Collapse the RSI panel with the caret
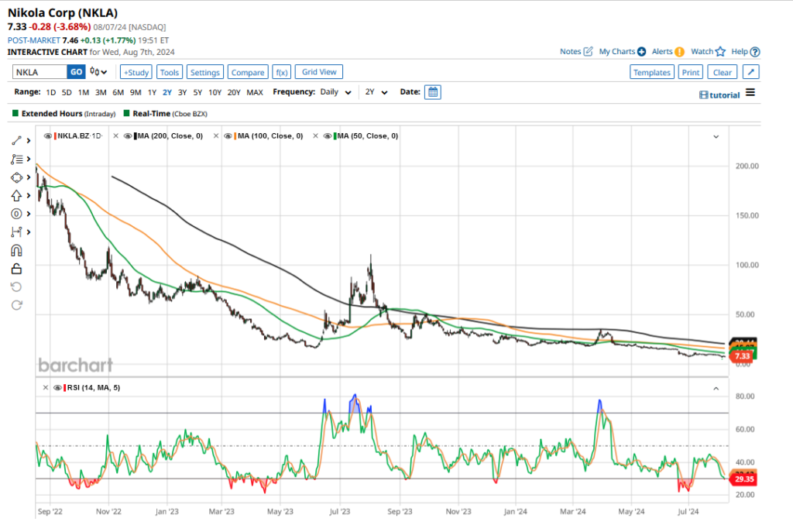Screen dimensions: 793x532 716,387
